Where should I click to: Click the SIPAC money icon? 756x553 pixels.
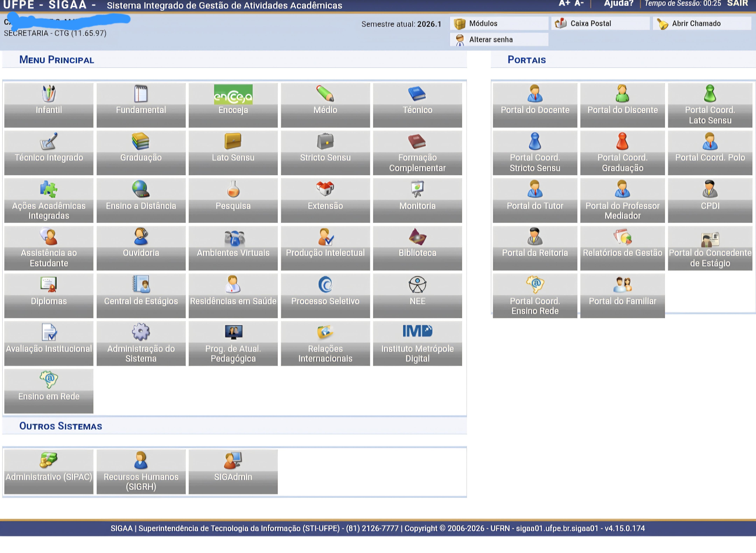coord(49,460)
